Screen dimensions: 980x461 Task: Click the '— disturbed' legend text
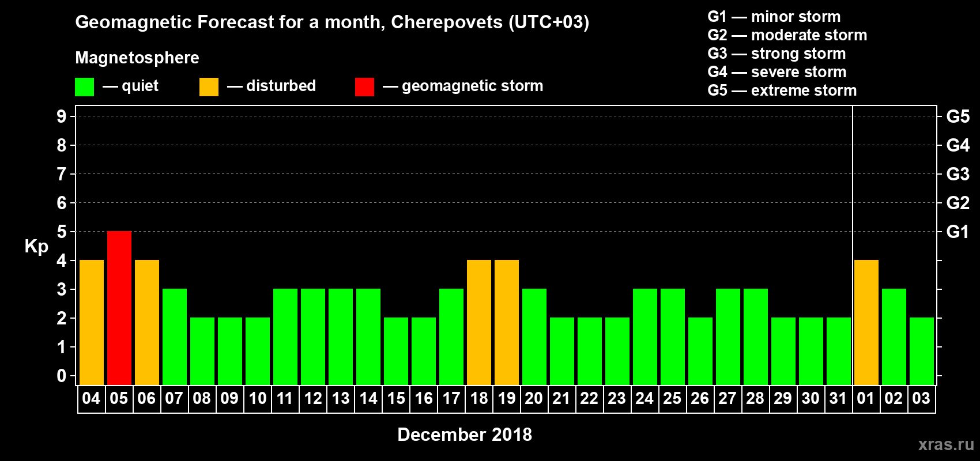(x=272, y=86)
